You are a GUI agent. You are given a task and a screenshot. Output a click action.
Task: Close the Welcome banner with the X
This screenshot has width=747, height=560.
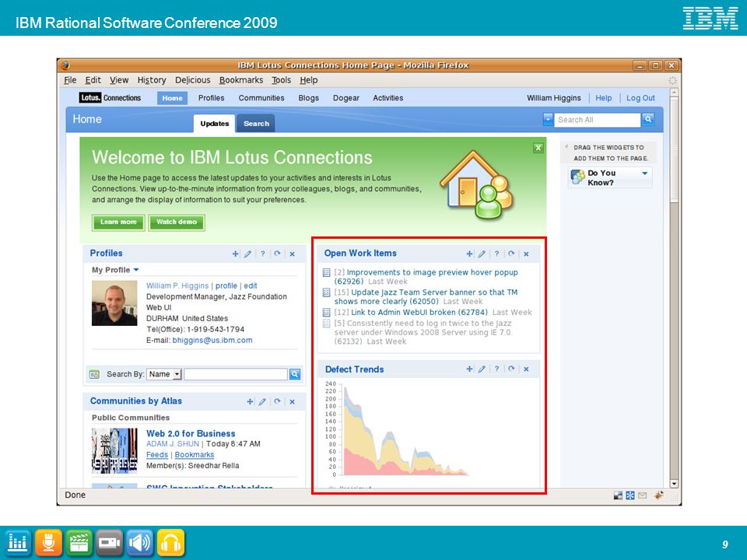pyautogui.click(x=538, y=148)
